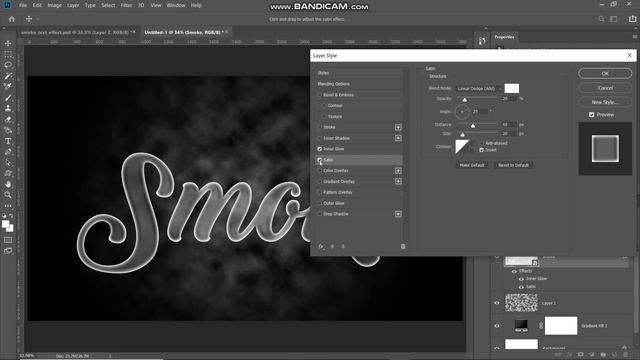
Task: Open the Contour picker dropdown arrow
Action: click(472, 147)
